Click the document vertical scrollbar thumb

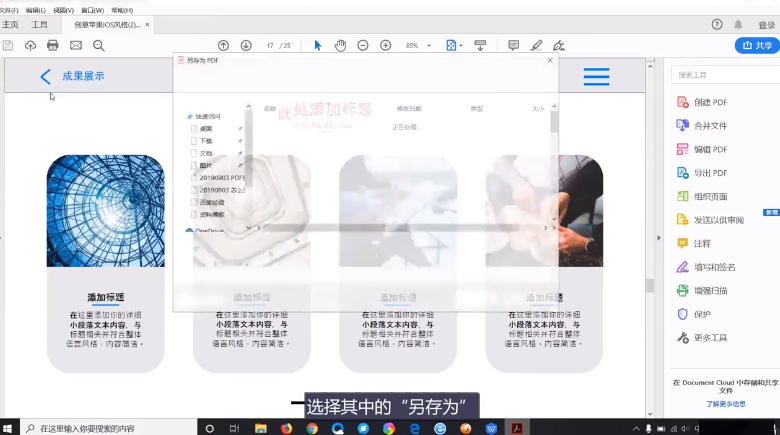650,285
